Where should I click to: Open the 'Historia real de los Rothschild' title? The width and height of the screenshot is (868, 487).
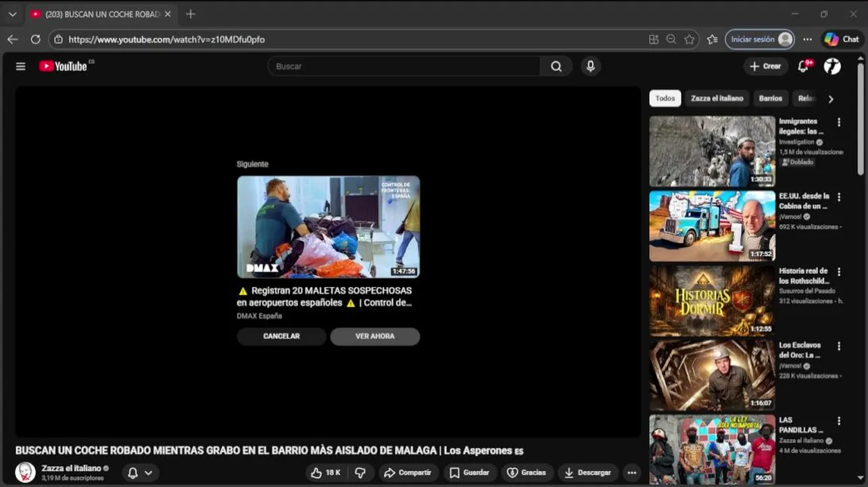tap(804, 276)
